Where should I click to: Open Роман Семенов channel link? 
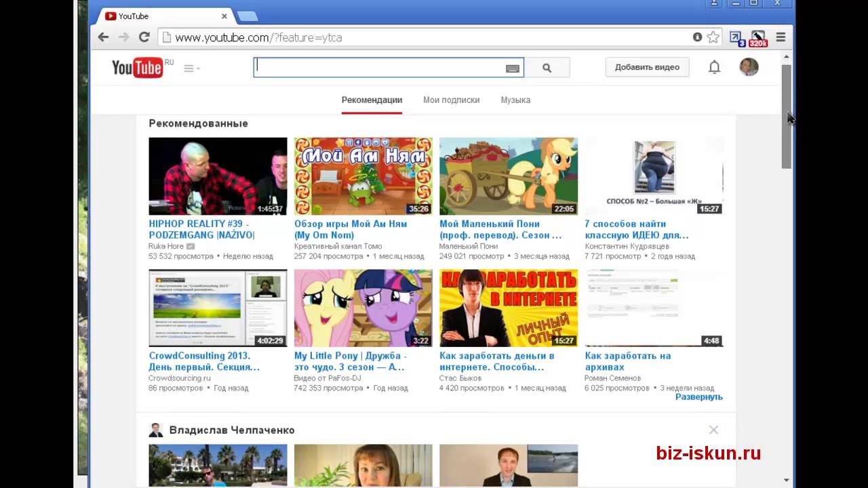pos(612,378)
